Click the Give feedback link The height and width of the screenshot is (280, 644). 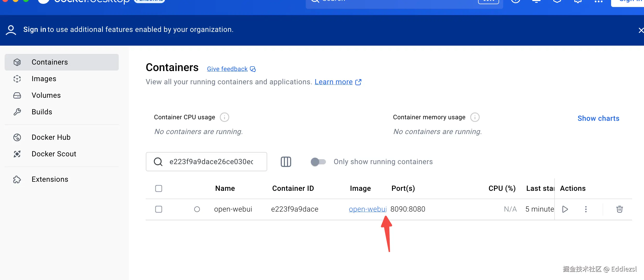(x=227, y=69)
